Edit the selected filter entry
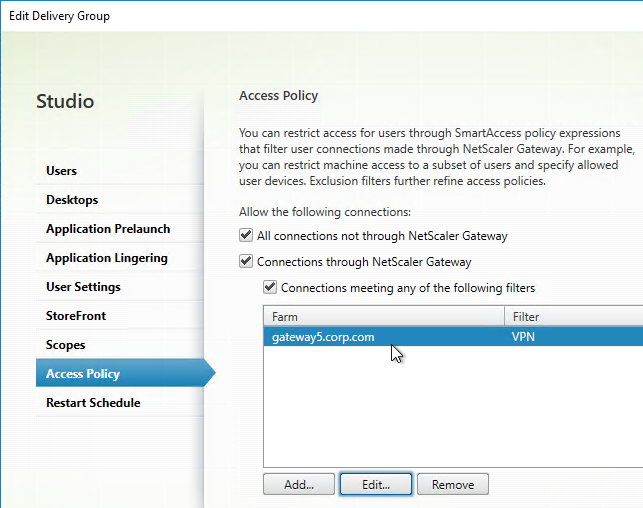Image resolution: width=643 pixels, height=508 pixels. pos(376,484)
